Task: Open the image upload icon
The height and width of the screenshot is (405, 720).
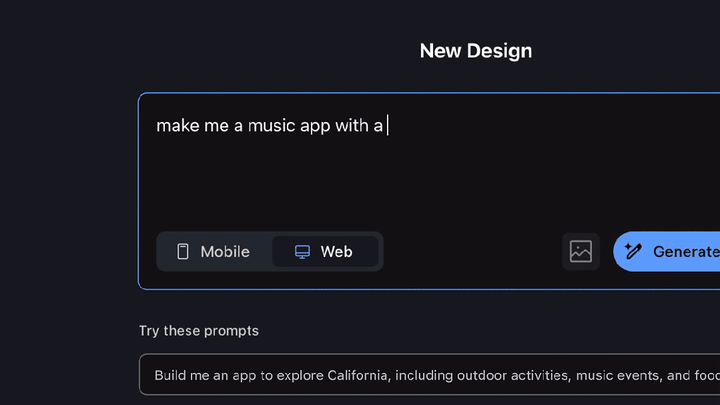Action: coord(581,251)
